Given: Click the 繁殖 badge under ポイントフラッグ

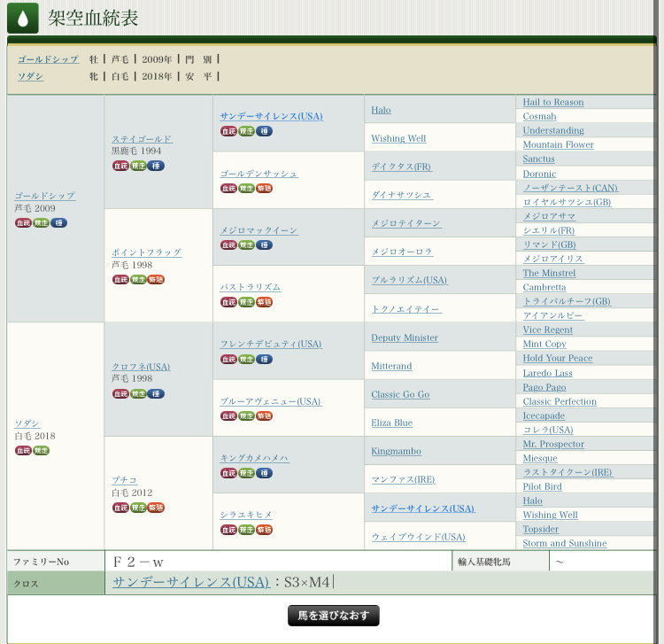Looking at the screenshot, I should 156,279.
